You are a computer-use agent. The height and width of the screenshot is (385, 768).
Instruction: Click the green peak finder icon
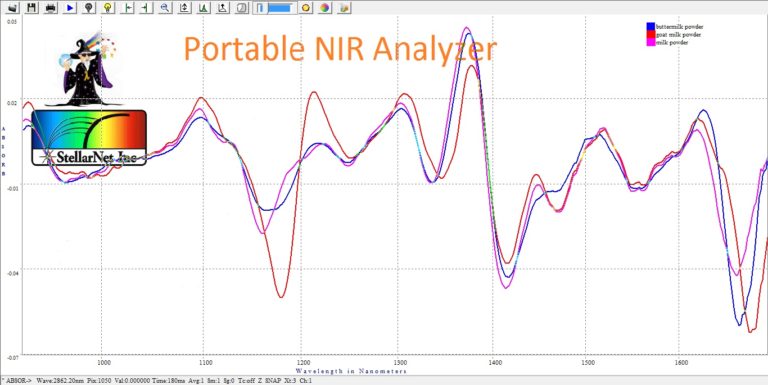pyautogui.click(x=203, y=7)
